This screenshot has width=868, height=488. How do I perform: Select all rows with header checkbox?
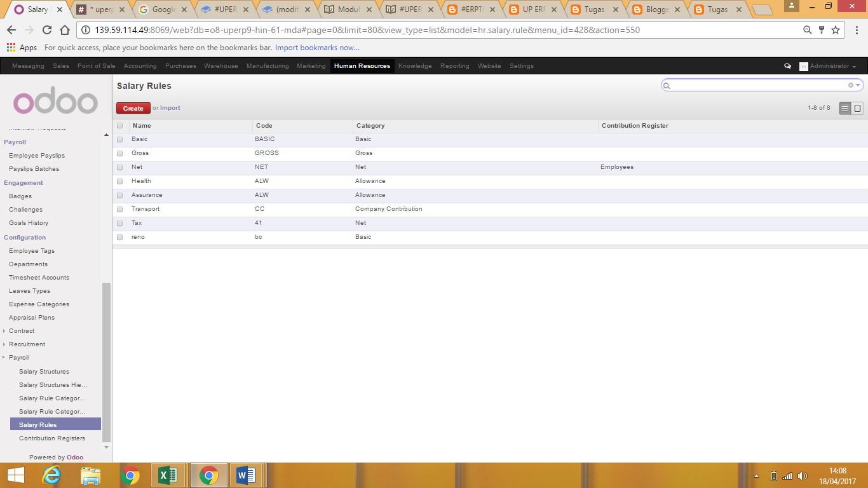point(119,126)
